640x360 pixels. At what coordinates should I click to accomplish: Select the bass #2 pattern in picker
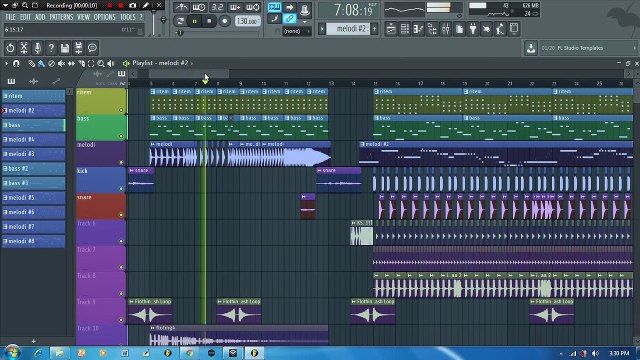tap(33, 169)
